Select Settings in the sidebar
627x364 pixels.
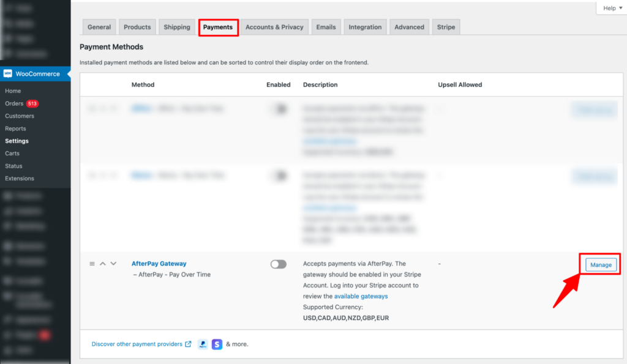click(x=17, y=141)
